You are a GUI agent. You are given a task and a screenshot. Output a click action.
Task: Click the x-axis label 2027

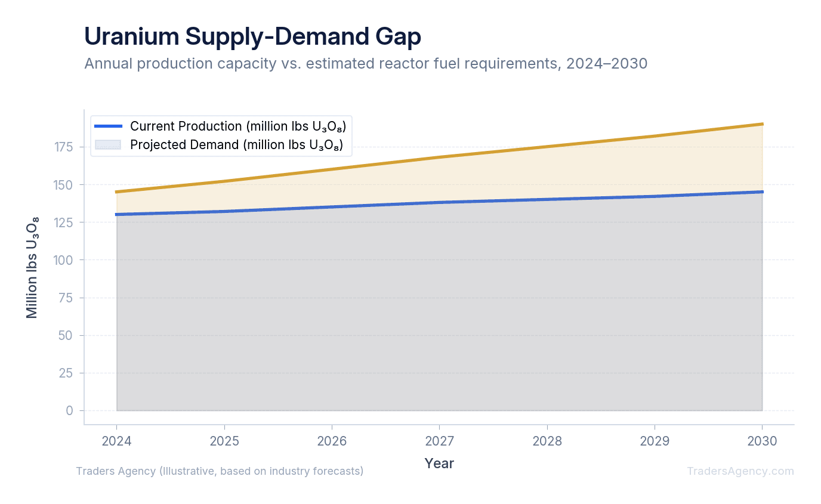click(439, 441)
